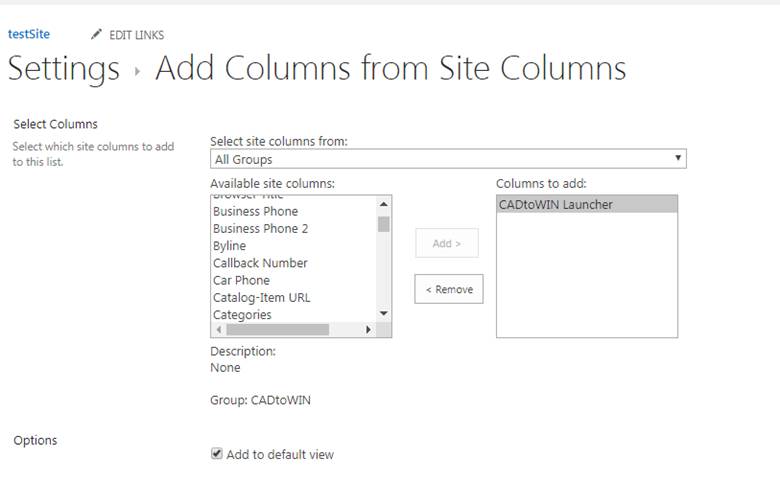The image size is (780, 481).
Task: Open the testSite link
Action: point(29,34)
